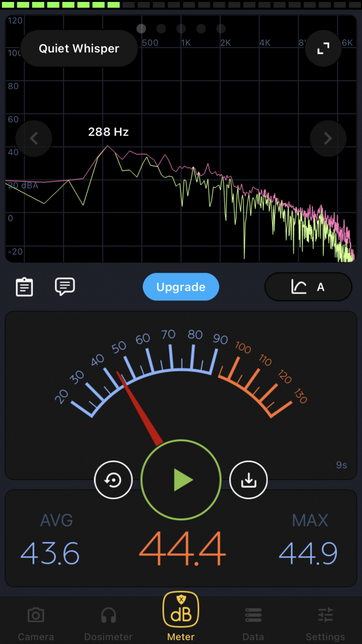This screenshot has width=362, height=644.
Task: Expand the spectrum graph to fullscreen
Action: point(323,48)
